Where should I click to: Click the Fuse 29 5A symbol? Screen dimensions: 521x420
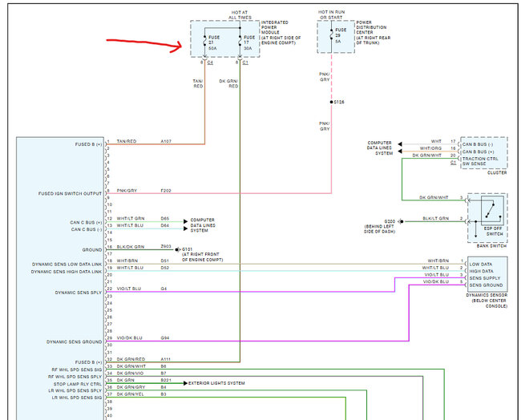pos(331,34)
